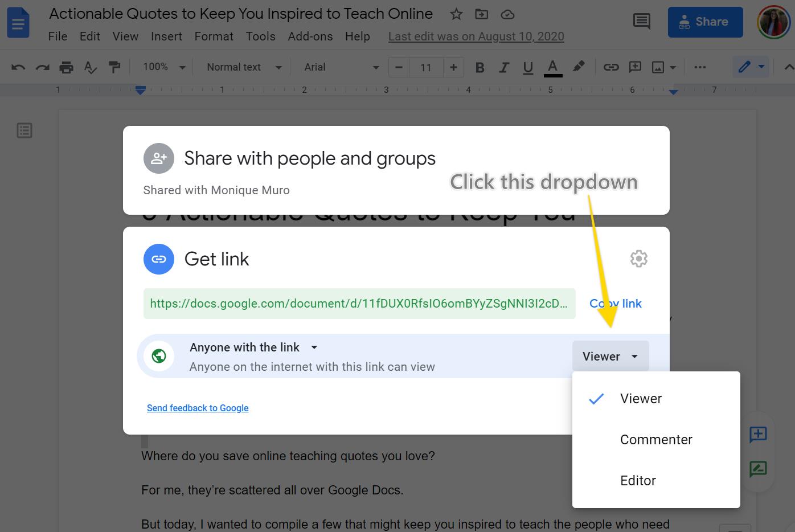Open the Edit menu
Viewport: 795px width, 532px height.
click(90, 36)
